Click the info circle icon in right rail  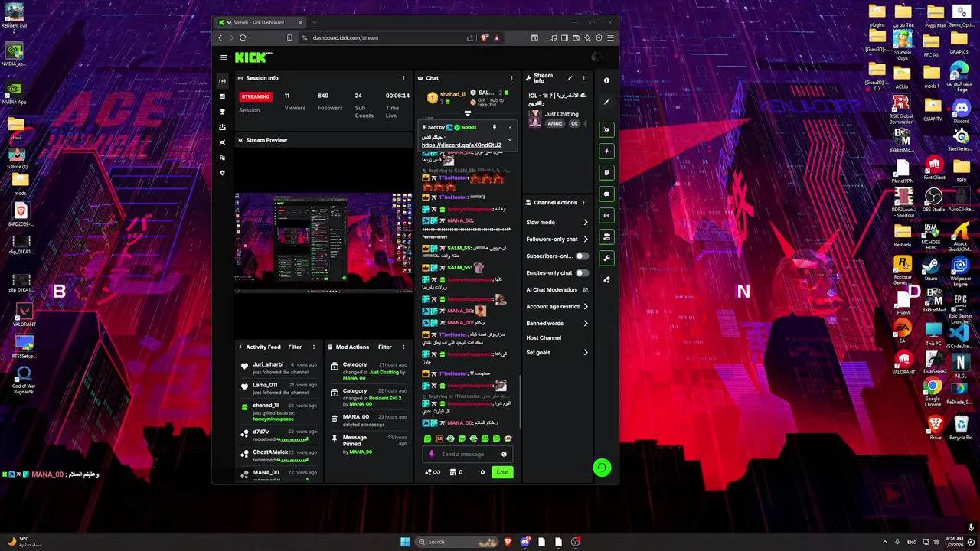point(606,80)
